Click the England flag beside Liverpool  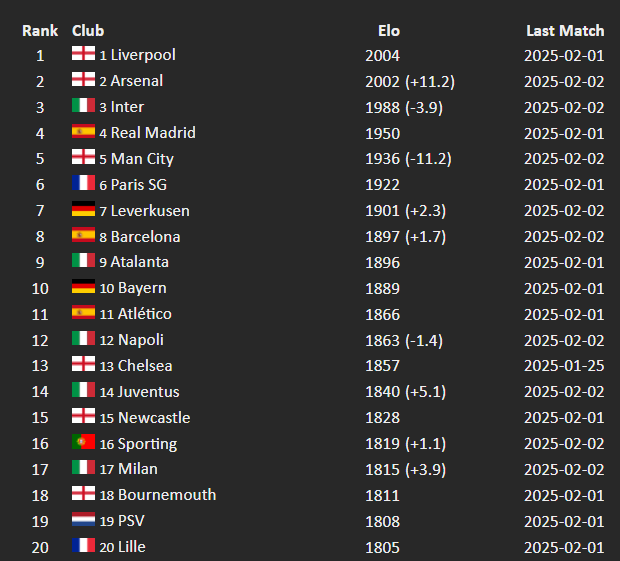tap(83, 54)
